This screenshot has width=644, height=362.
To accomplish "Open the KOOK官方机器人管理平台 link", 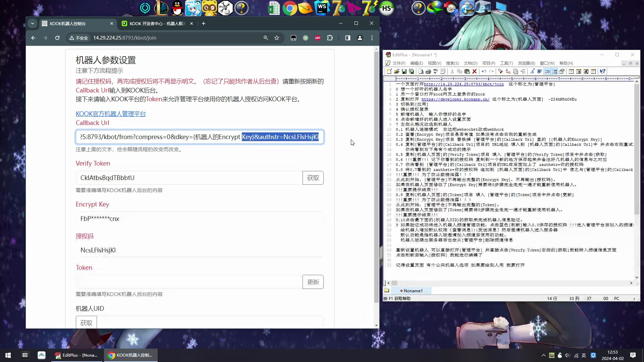I will pyautogui.click(x=111, y=114).
